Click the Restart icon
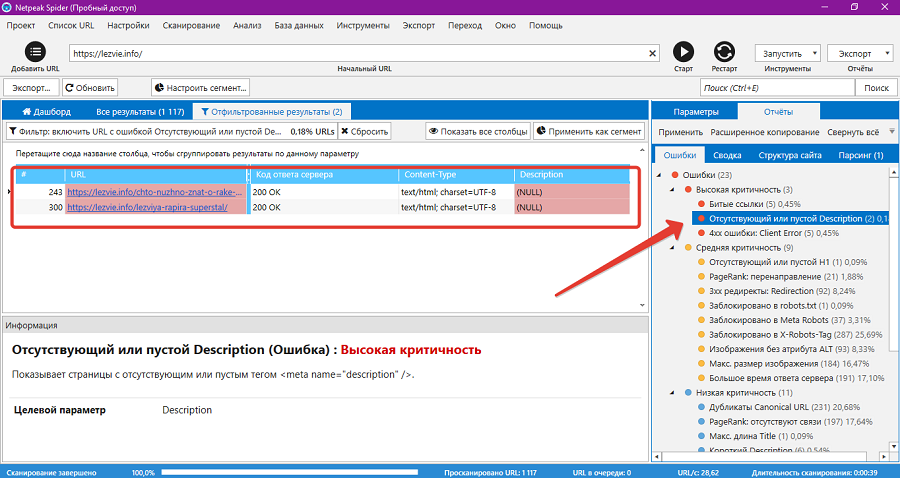 tap(724, 52)
